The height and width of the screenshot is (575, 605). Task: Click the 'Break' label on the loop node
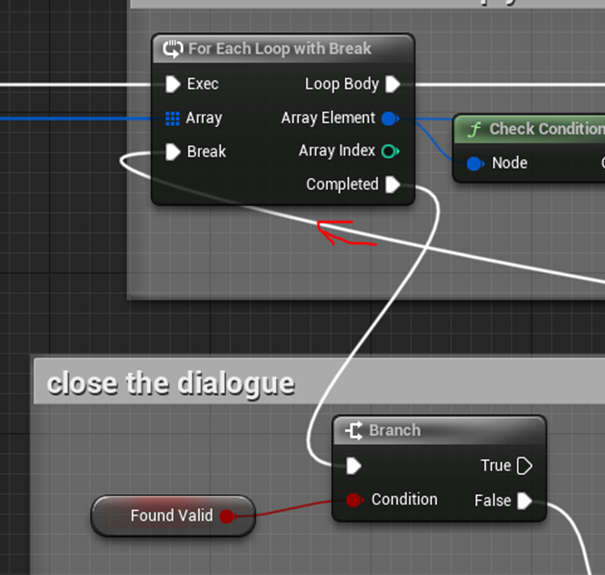206,152
